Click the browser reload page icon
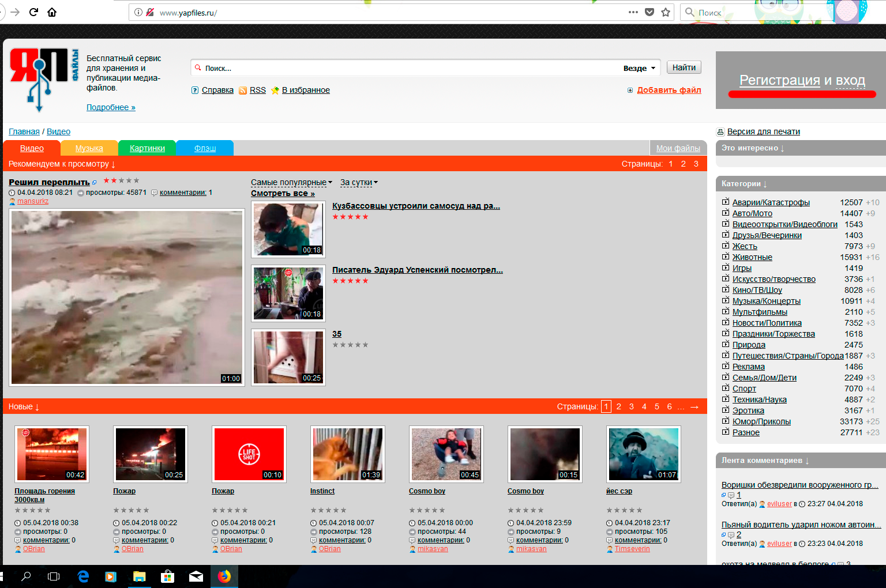The height and width of the screenshot is (588, 886). tap(33, 12)
